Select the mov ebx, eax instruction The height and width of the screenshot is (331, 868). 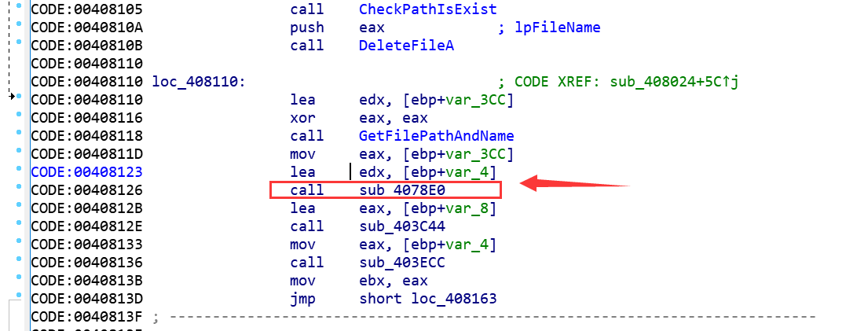[359, 281]
